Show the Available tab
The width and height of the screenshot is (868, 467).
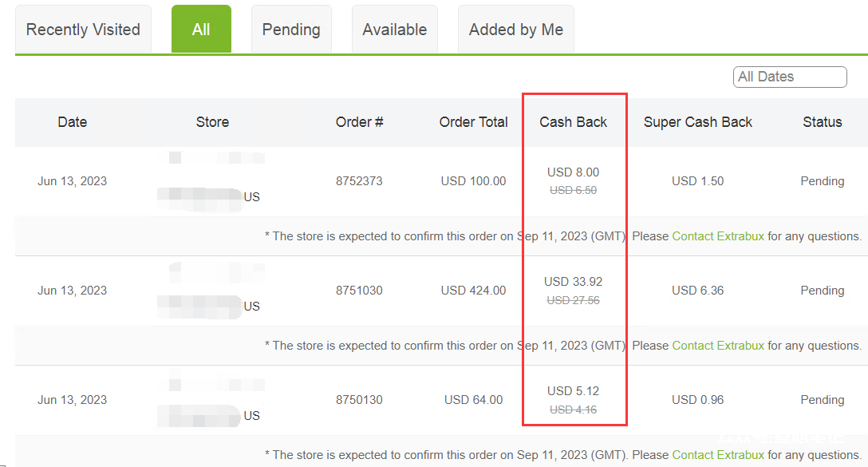(394, 30)
